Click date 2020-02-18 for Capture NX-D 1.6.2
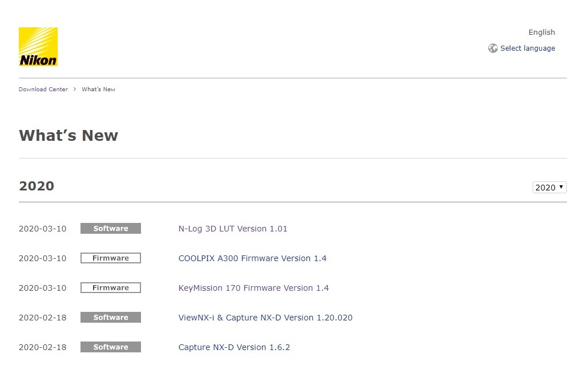 (x=42, y=347)
